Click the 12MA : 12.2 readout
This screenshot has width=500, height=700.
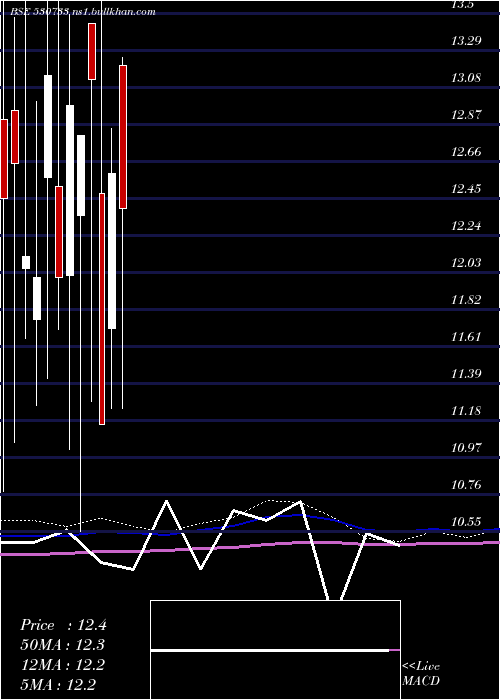pos(63,665)
